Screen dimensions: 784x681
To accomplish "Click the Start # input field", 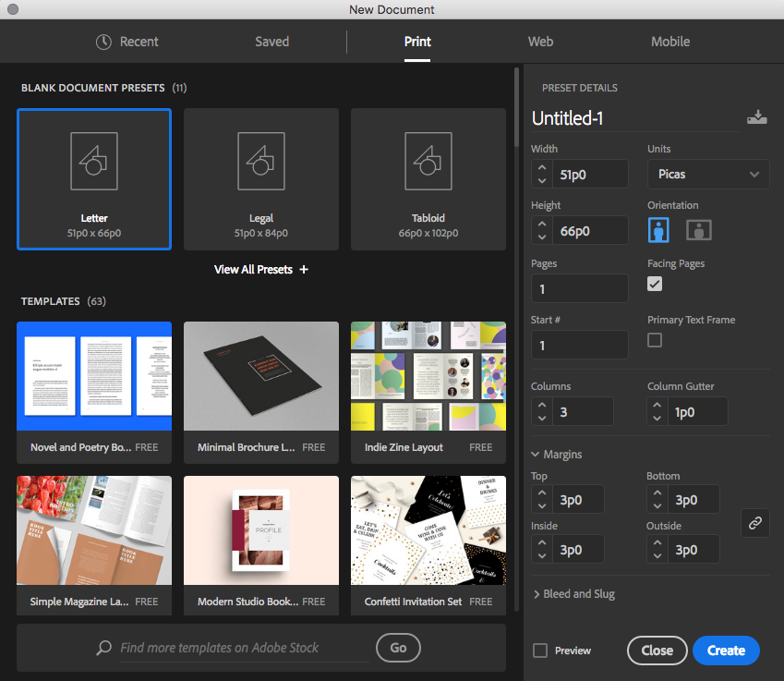I will 580,345.
